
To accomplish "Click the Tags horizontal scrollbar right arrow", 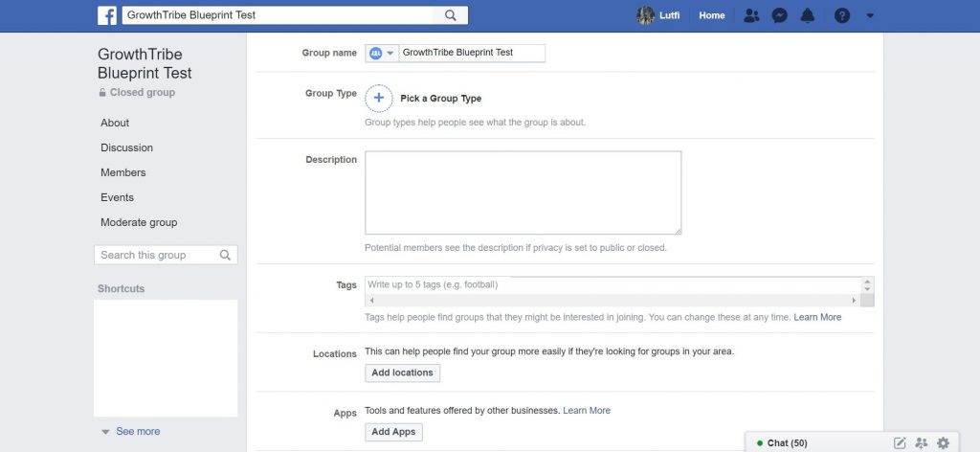I will (x=854, y=301).
